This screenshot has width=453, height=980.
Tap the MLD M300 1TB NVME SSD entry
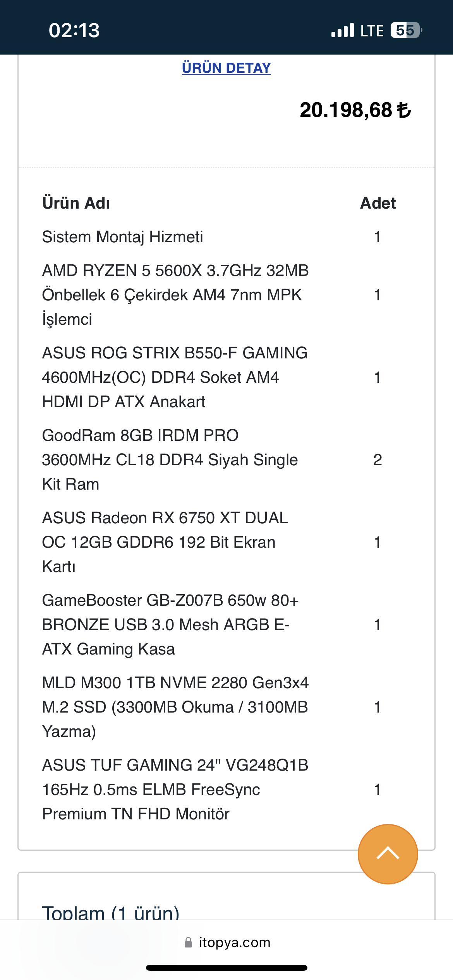pos(175,707)
